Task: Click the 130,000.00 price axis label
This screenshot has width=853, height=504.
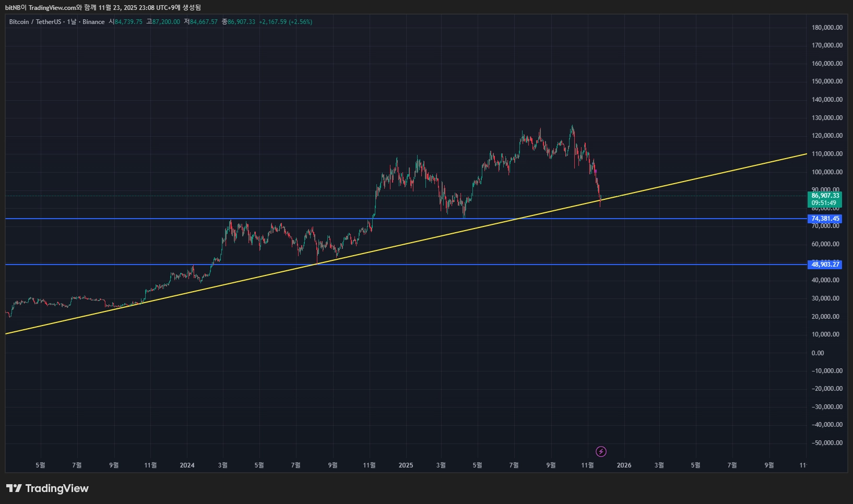Action: pyautogui.click(x=827, y=118)
